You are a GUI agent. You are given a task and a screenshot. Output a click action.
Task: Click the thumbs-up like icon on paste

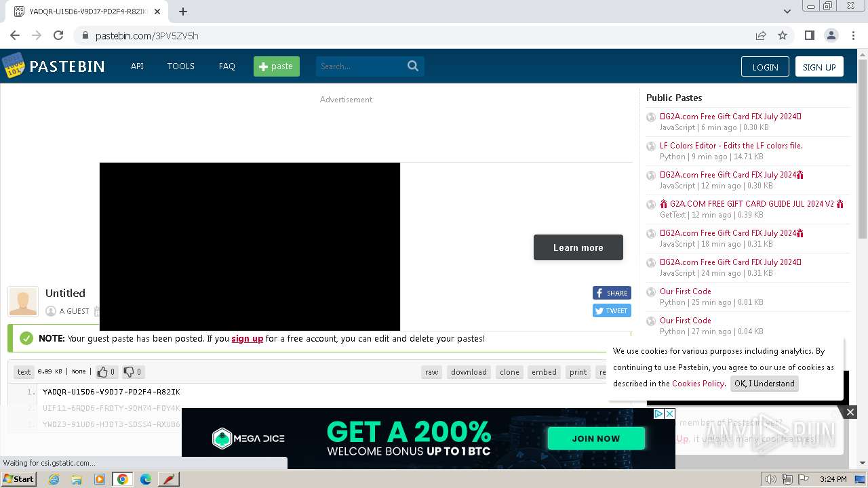(x=102, y=371)
